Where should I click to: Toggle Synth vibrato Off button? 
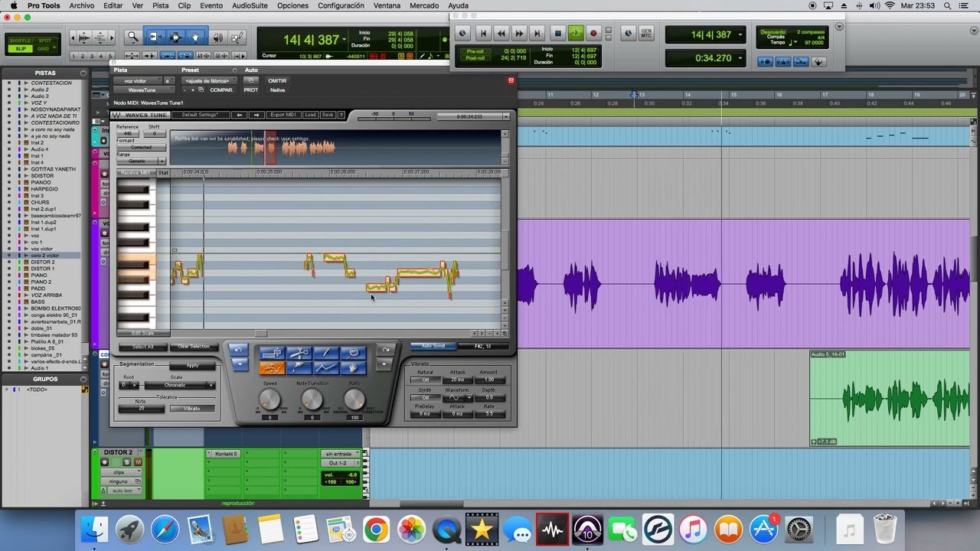pyautogui.click(x=426, y=398)
